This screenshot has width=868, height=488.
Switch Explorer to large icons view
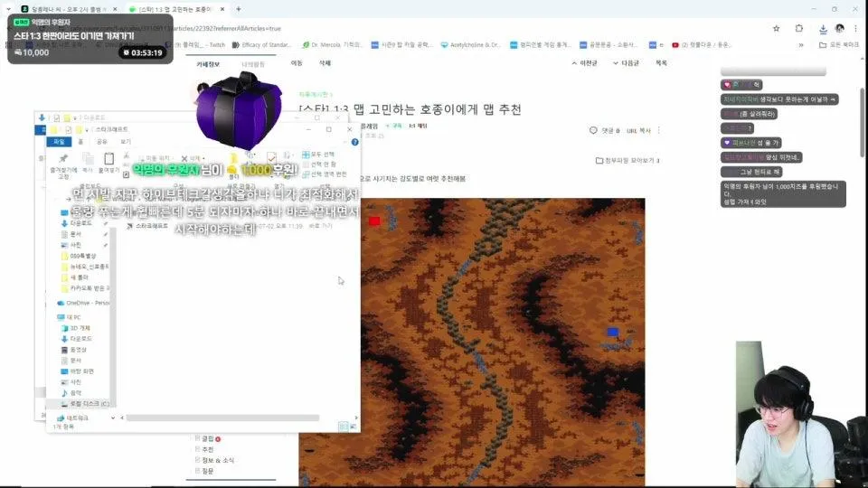click(354, 427)
